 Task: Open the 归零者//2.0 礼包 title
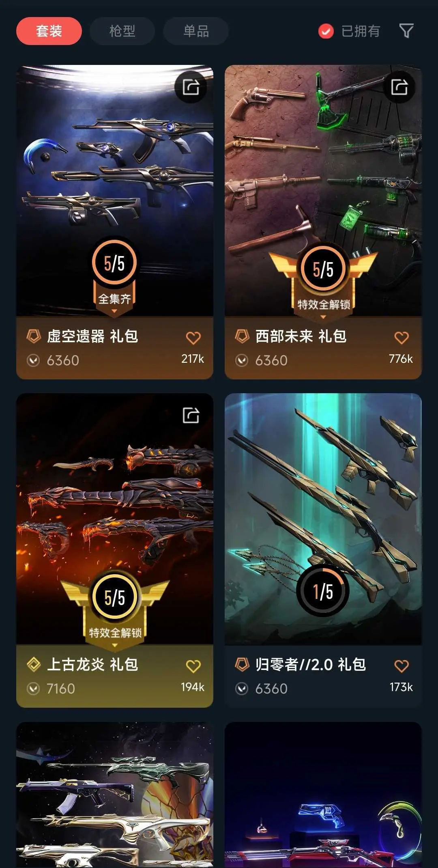[311, 665]
